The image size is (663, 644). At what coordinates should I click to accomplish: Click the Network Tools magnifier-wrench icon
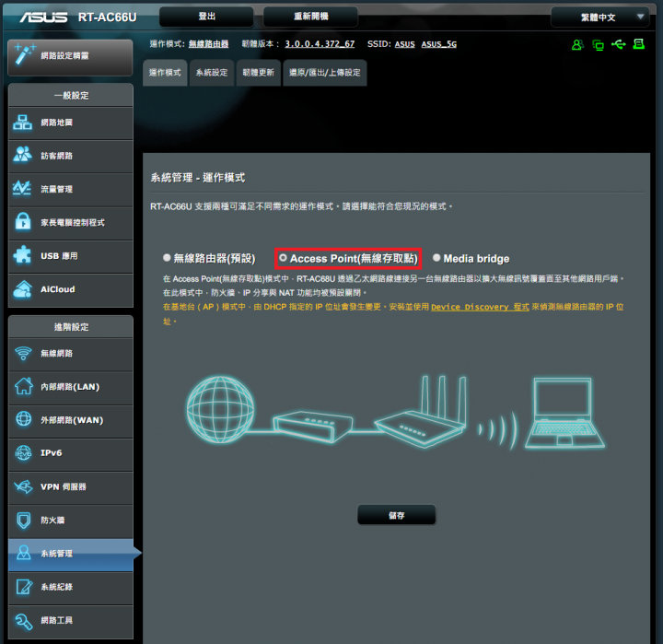coord(24,621)
